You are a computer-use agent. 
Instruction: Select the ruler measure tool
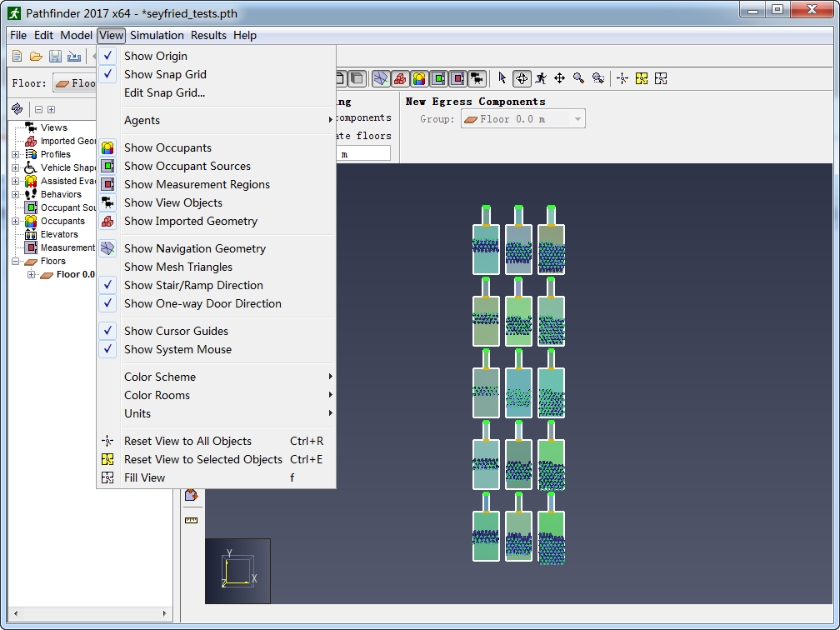(192, 520)
